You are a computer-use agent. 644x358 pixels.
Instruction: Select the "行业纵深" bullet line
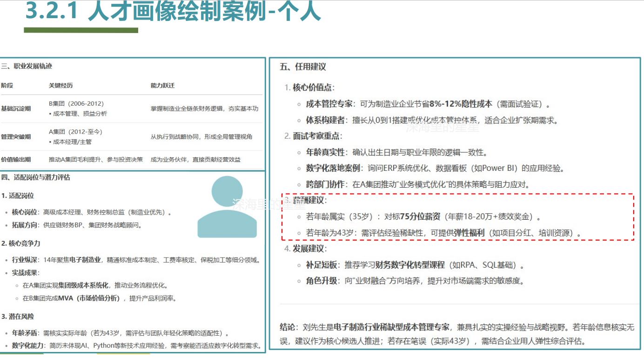point(136,260)
